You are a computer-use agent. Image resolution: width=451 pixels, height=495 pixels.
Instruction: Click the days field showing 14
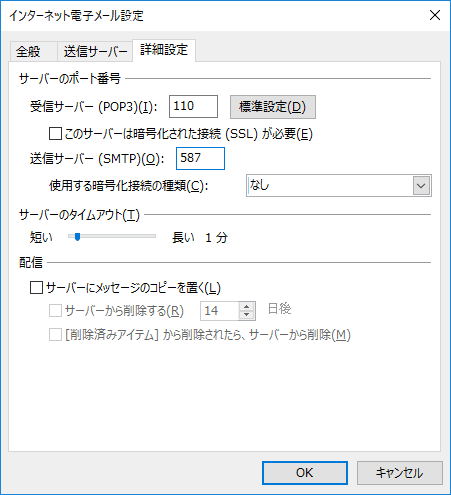[x=220, y=311]
